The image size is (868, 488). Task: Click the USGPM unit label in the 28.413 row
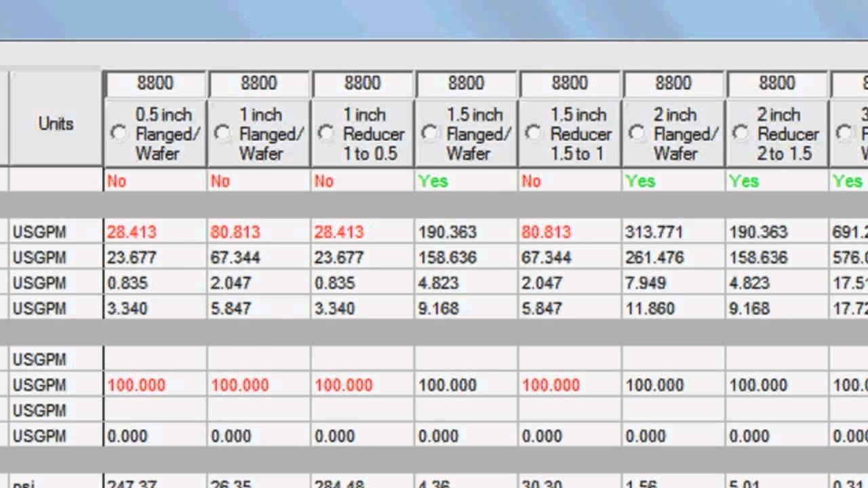point(39,232)
